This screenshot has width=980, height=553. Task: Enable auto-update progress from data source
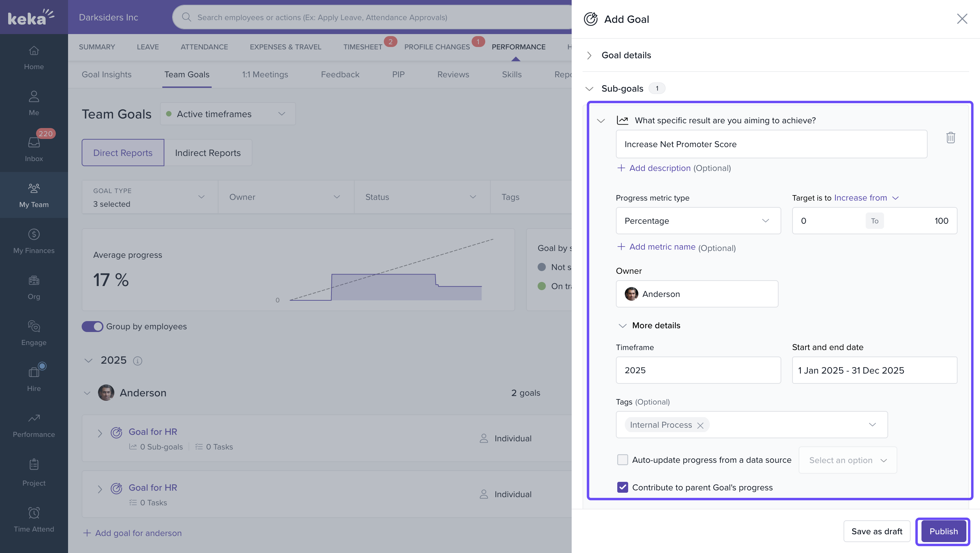coord(622,460)
